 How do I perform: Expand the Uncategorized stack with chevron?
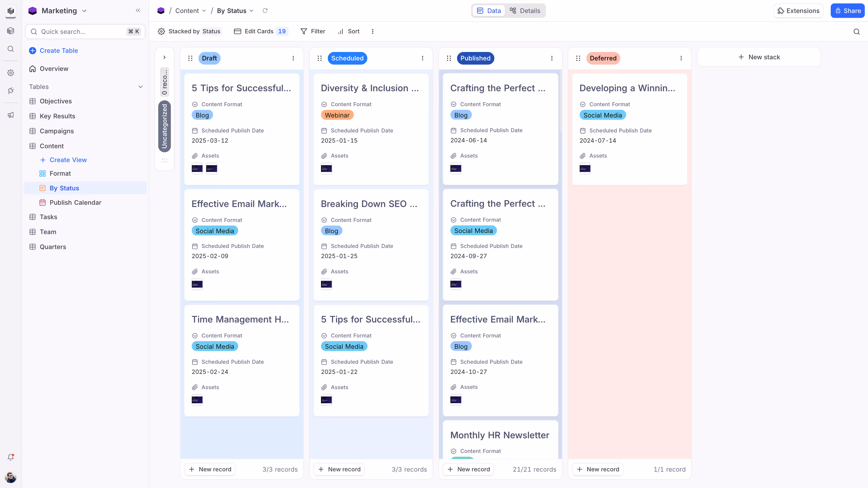coord(164,57)
